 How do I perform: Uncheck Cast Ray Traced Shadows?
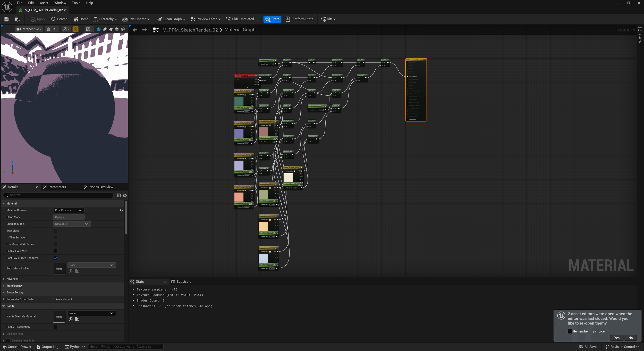(x=55, y=258)
